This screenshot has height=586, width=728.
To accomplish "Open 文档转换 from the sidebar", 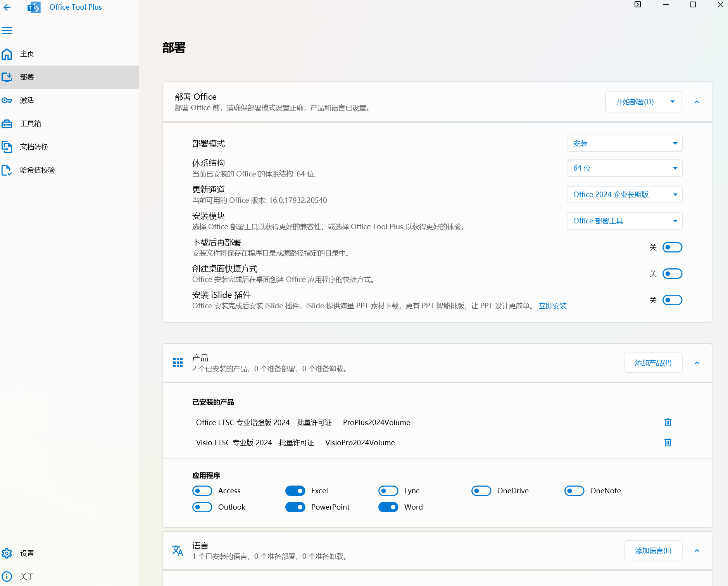I will 69,147.
